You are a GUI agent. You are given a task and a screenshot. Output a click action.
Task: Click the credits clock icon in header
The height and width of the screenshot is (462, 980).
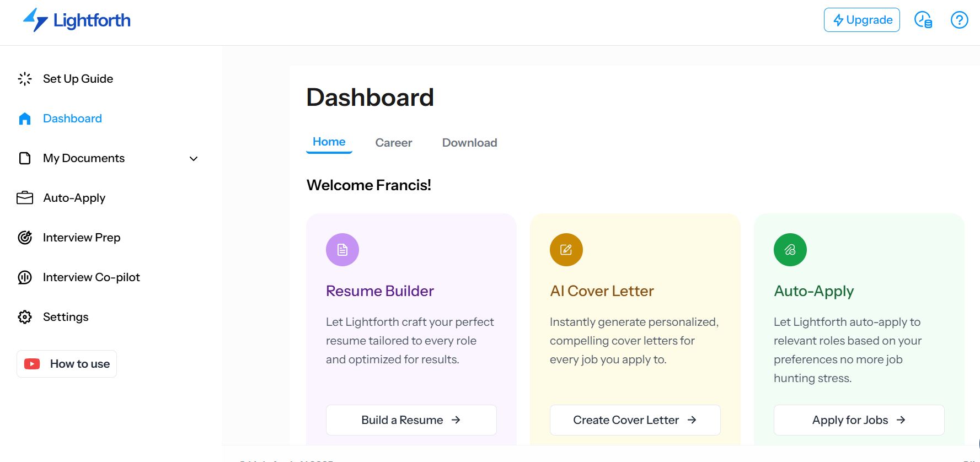click(923, 20)
